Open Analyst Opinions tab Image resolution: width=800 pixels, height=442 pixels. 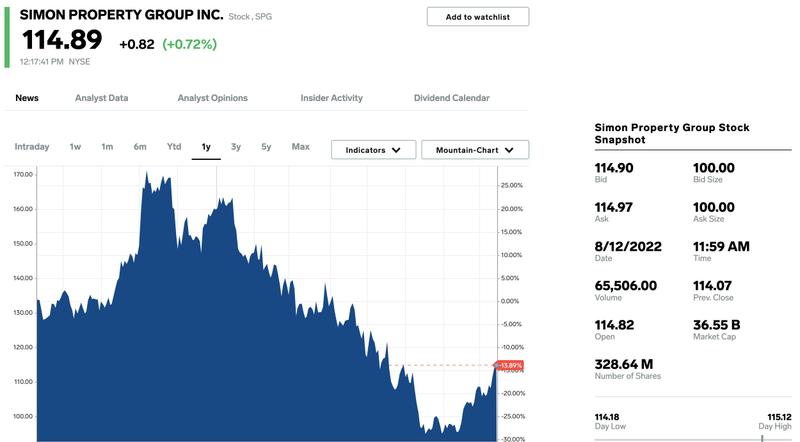(x=212, y=98)
